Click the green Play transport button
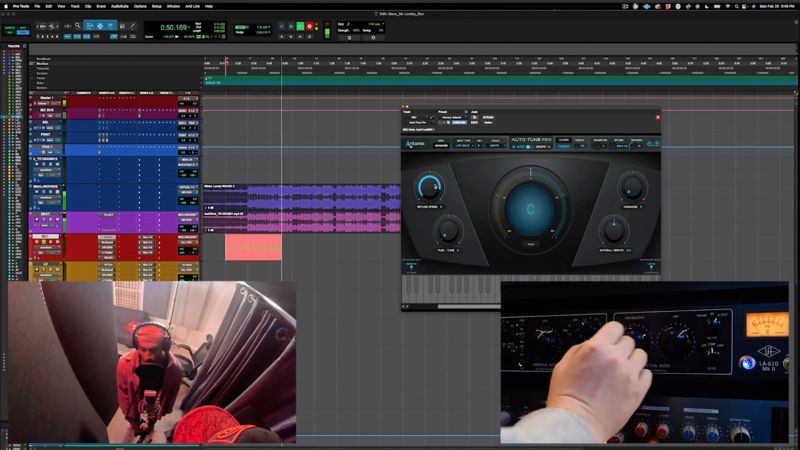 click(x=301, y=26)
